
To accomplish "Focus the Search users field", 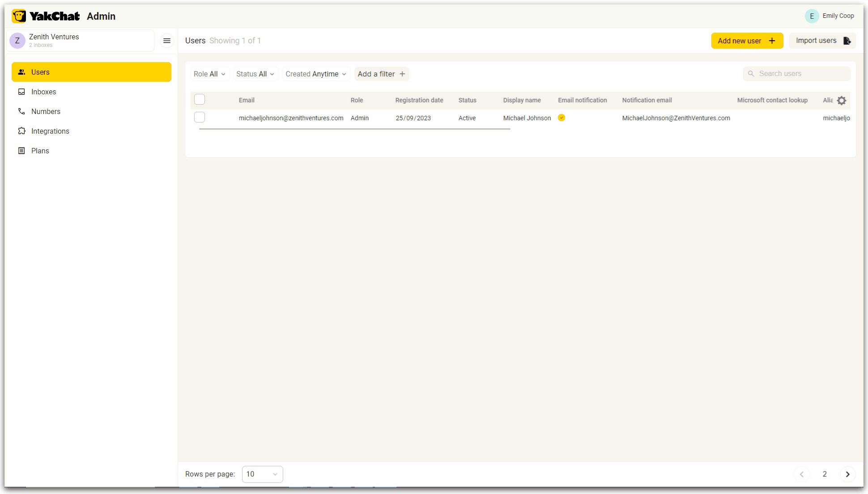I will point(796,74).
